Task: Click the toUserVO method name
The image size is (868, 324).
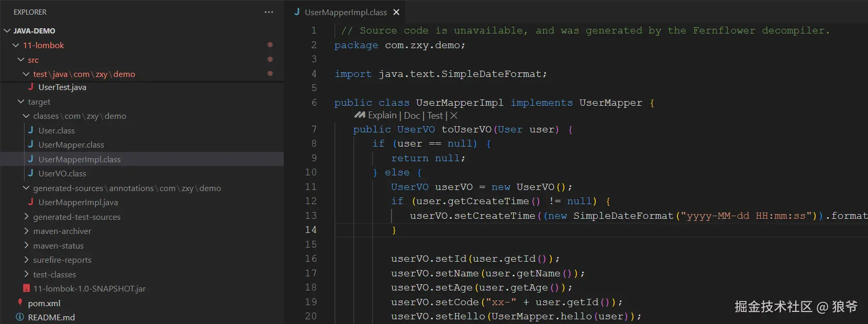Action: [x=466, y=129]
